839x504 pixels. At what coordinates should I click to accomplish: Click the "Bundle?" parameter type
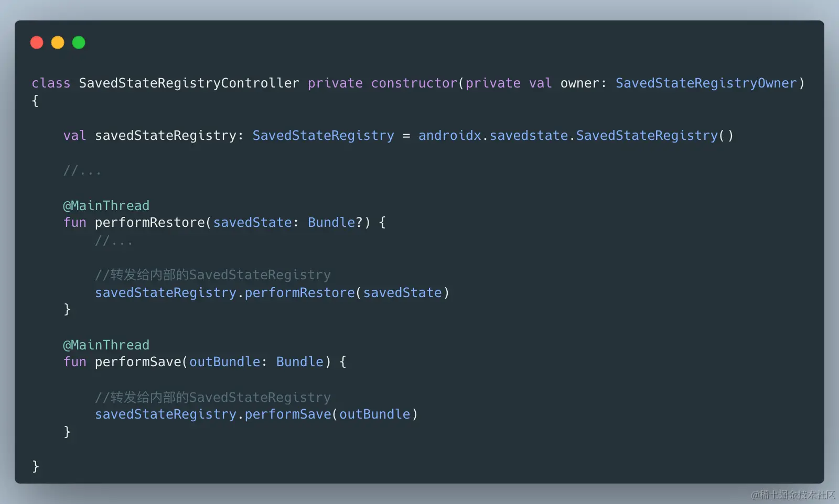[335, 223]
